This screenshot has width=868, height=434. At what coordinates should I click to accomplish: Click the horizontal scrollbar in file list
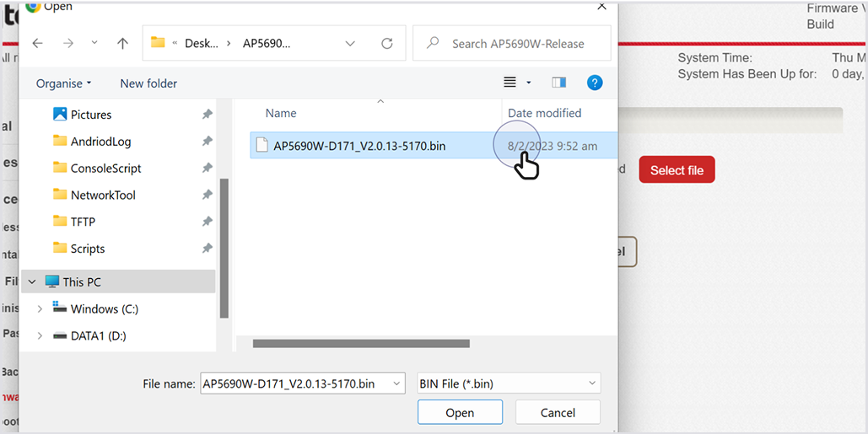point(361,344)
